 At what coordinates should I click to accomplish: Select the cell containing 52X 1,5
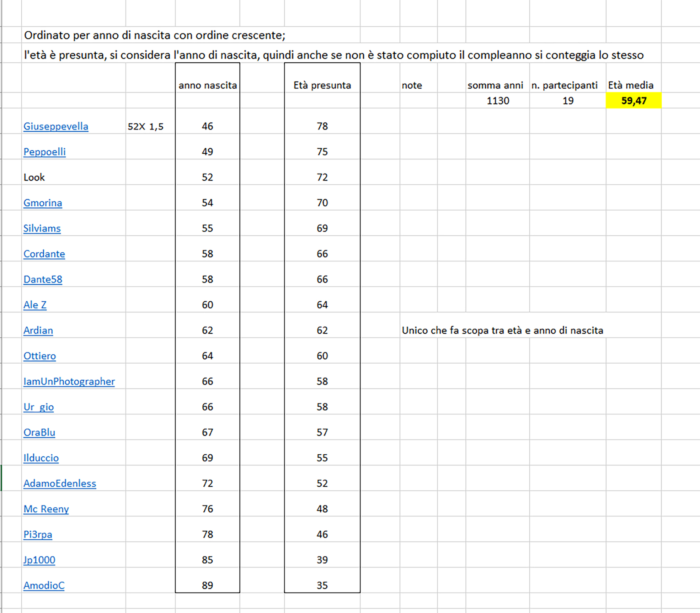click(146, 127)
